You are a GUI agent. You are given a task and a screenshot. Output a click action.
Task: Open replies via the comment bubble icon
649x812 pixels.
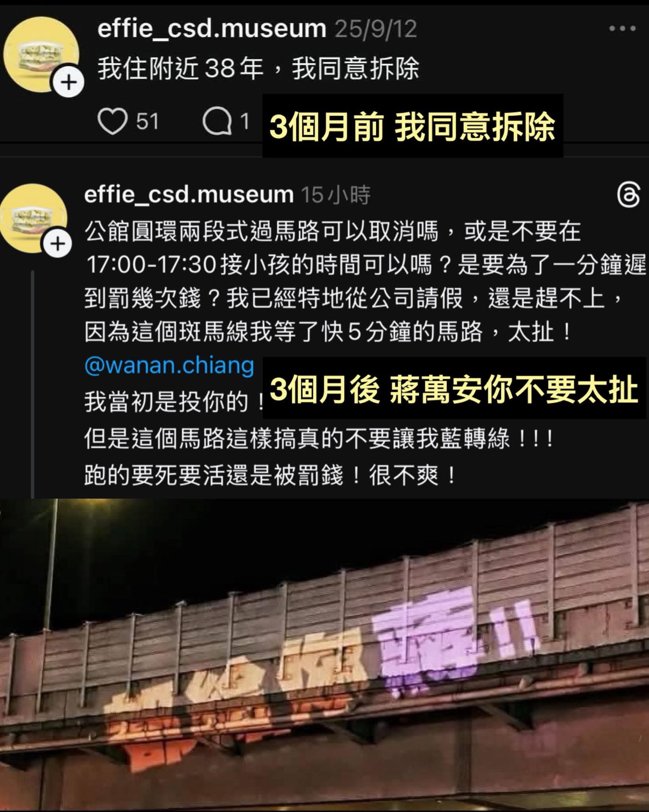217,121
